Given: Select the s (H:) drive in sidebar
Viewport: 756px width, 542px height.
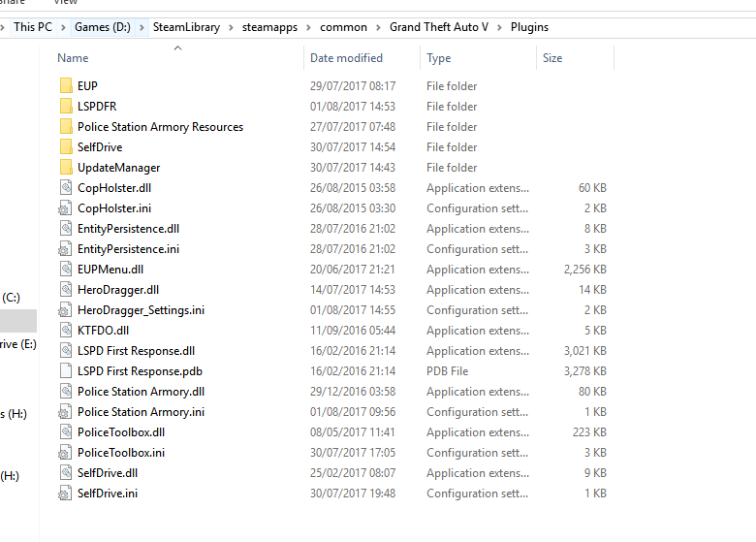Looking at the screenshot, I should coord(14,414).
